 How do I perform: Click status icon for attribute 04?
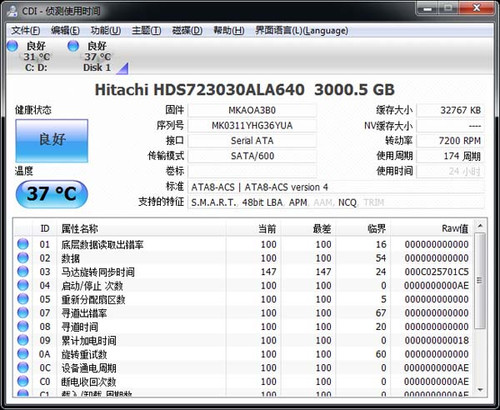23,285
